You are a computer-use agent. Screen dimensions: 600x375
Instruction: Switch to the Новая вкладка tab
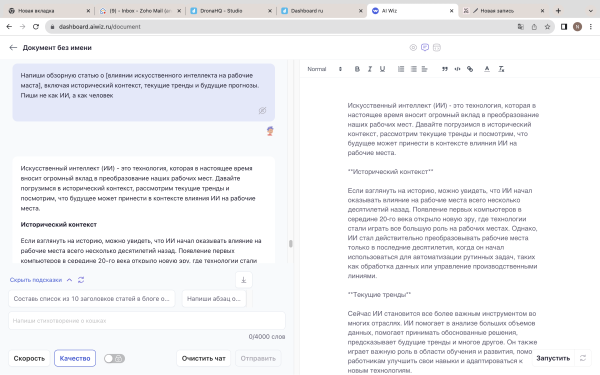click(49, 11)
